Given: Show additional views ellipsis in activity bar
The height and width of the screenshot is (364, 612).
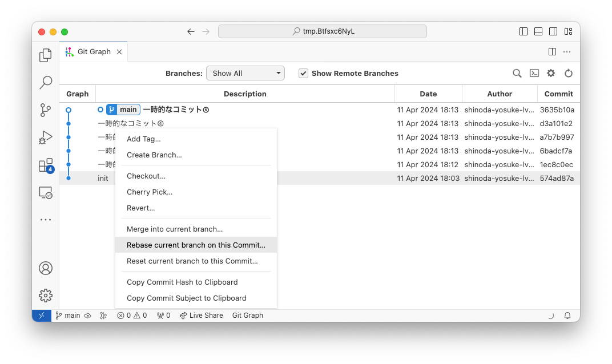Looking at the screenshot, I should click(x=46, y=220).
